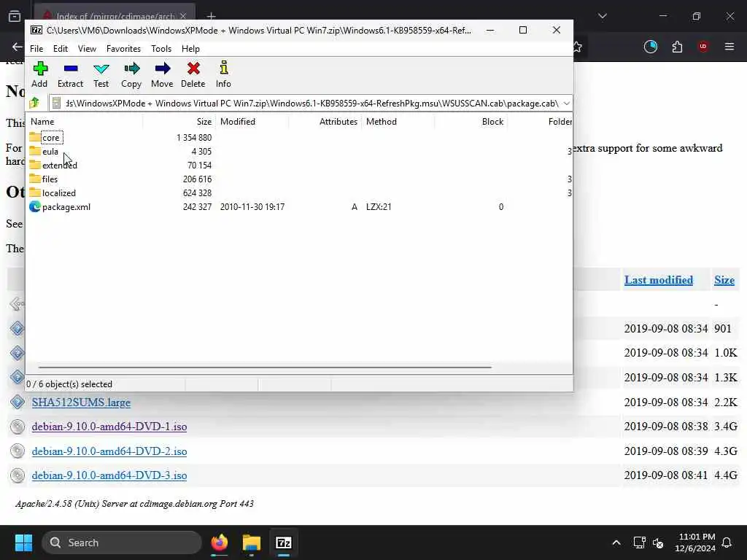The width and height of the screenshot is (747, 560).
Task: Sort by the Modified column header
Action: 252,122
